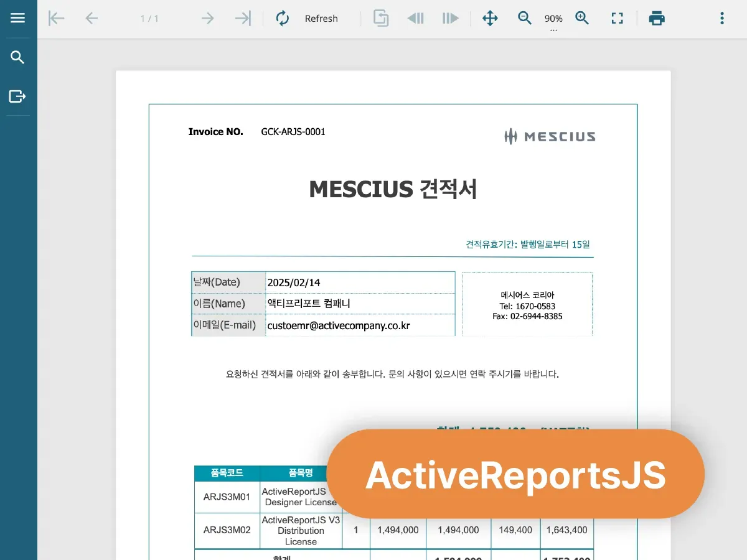Click the 요청하신 견적서를 message sentence
The height and width of the screenshot is (560, 747).
tap(393, 375)
